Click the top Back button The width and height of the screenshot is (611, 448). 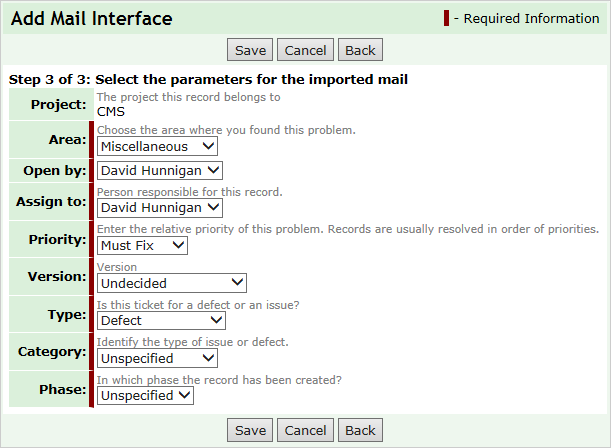pos(360,50)
